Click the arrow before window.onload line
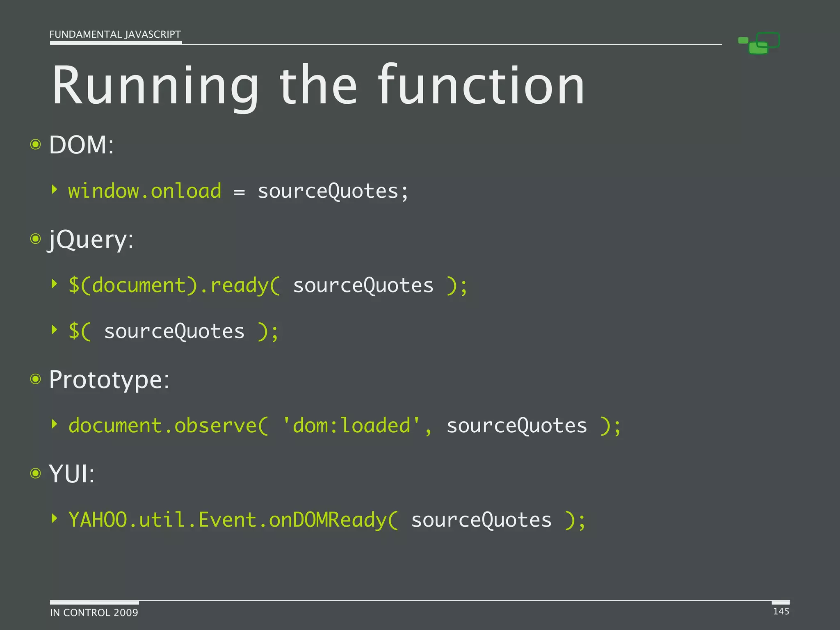Viewport: 840px width, 630px height. point(54,189)
